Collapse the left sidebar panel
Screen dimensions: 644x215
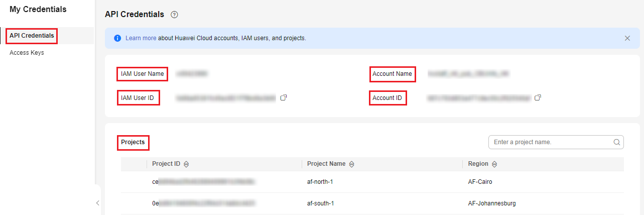click(x=97, y=203)
